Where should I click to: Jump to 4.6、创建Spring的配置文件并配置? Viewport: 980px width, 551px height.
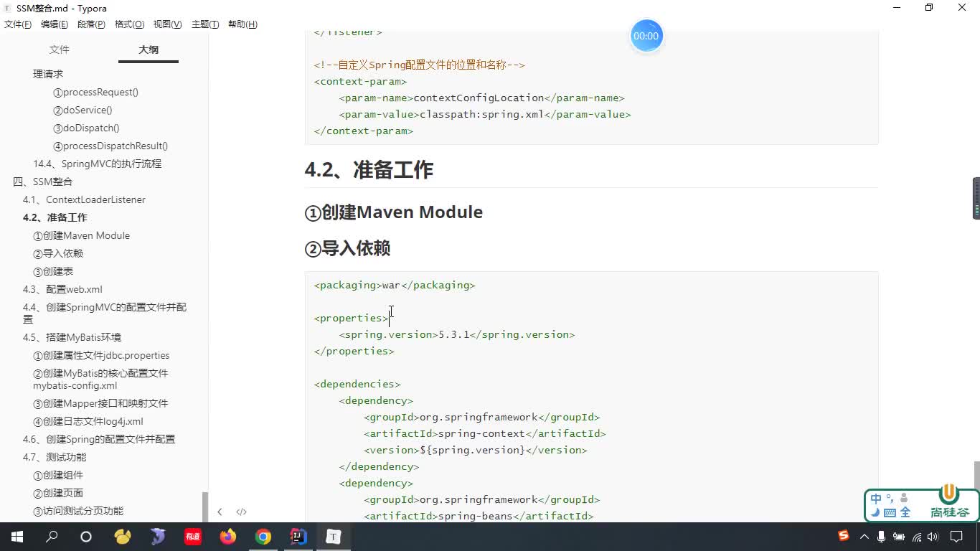[x=99, y=439]
